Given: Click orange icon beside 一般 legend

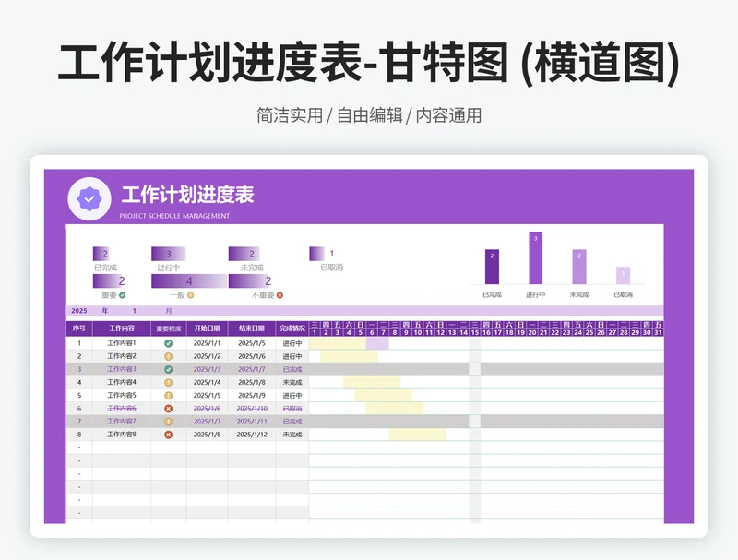Looking at the screenshot, I should 191,295.
